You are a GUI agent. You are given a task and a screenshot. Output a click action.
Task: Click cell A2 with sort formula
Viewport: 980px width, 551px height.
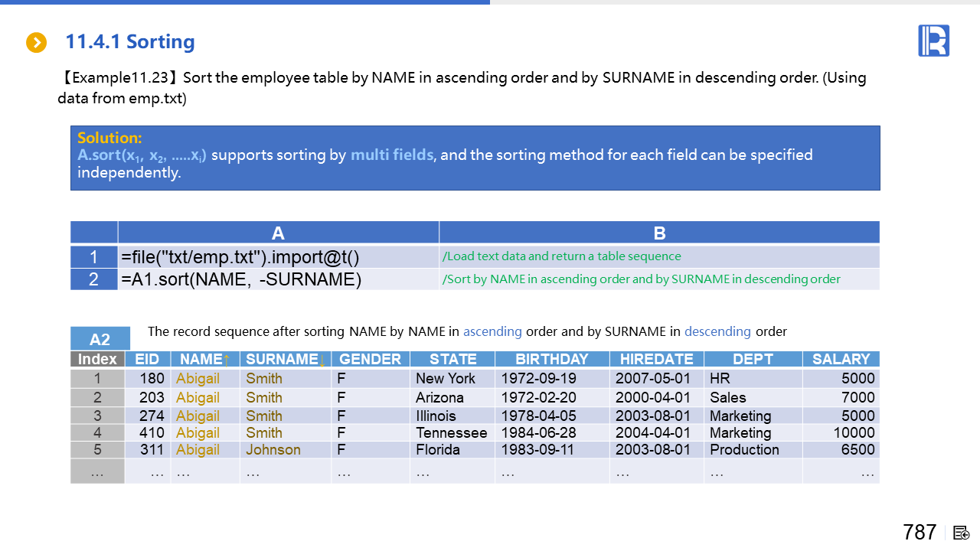click(278, 279)
